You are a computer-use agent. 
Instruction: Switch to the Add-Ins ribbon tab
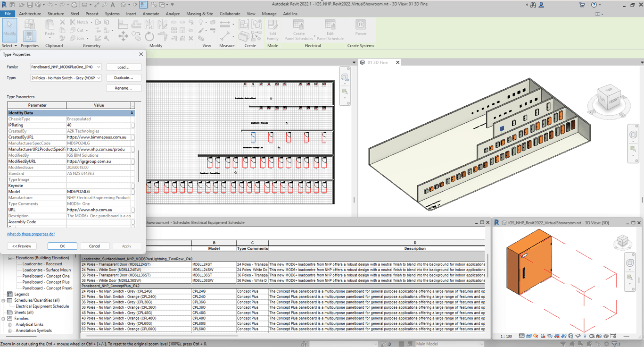pyautogui.click(x=290, y=14)
